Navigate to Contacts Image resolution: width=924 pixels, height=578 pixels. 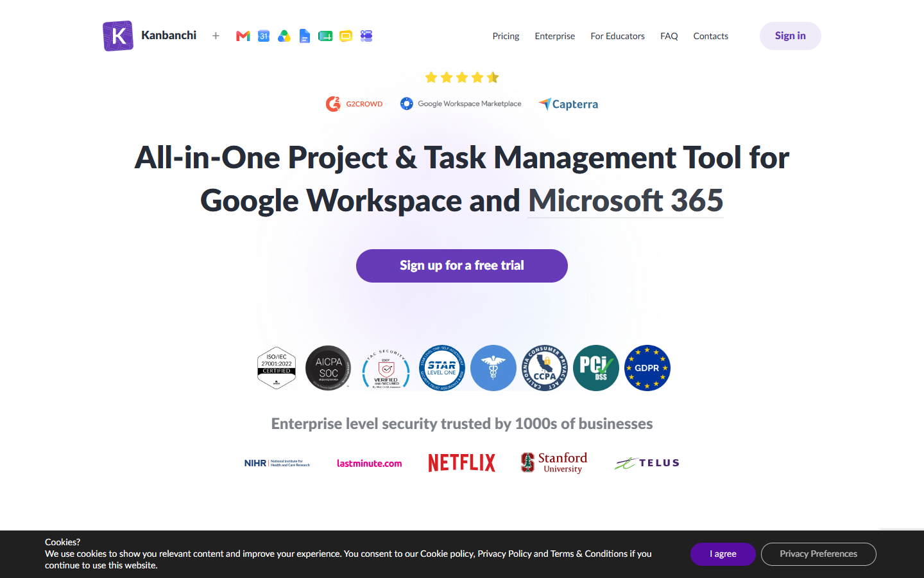pyautogui.click(x=711, y=36)
